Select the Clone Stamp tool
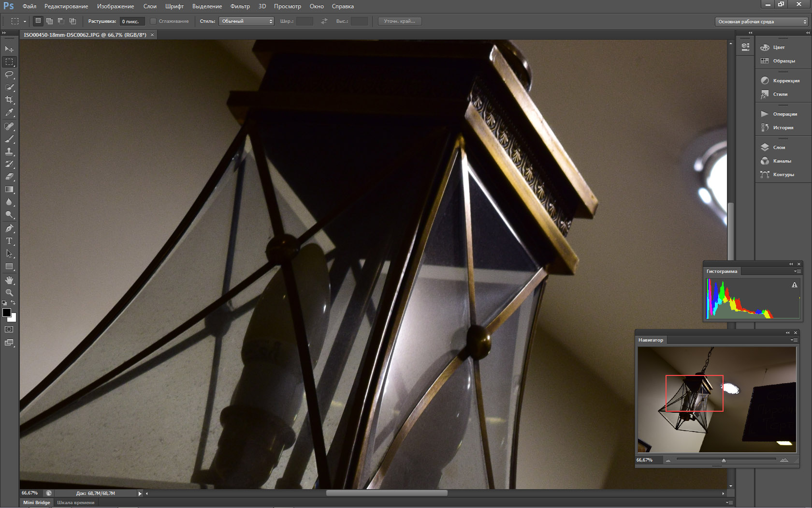812x508 pixels. [x=9, y=151]
